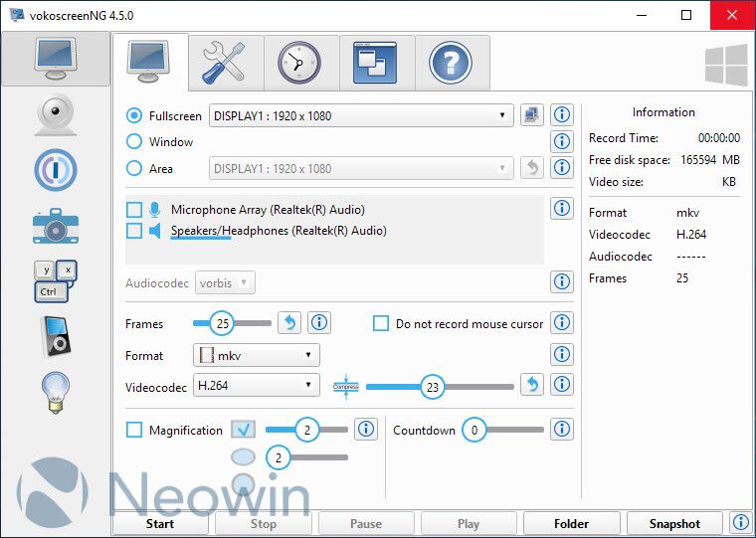
Task: Click the Countdown slider handle showing 0
Action: 473,430
